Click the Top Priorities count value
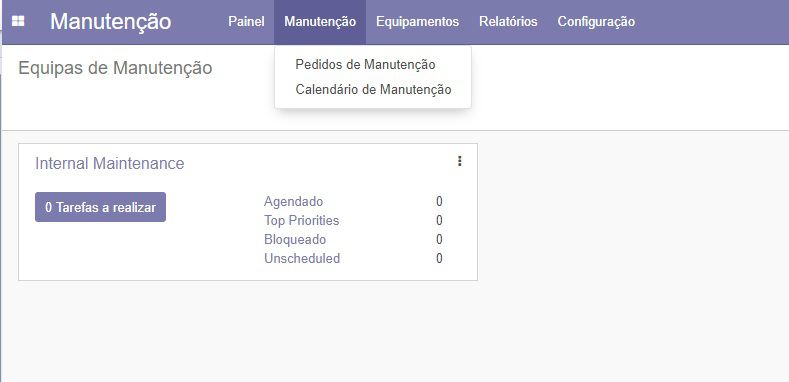 tap(439, 220)
